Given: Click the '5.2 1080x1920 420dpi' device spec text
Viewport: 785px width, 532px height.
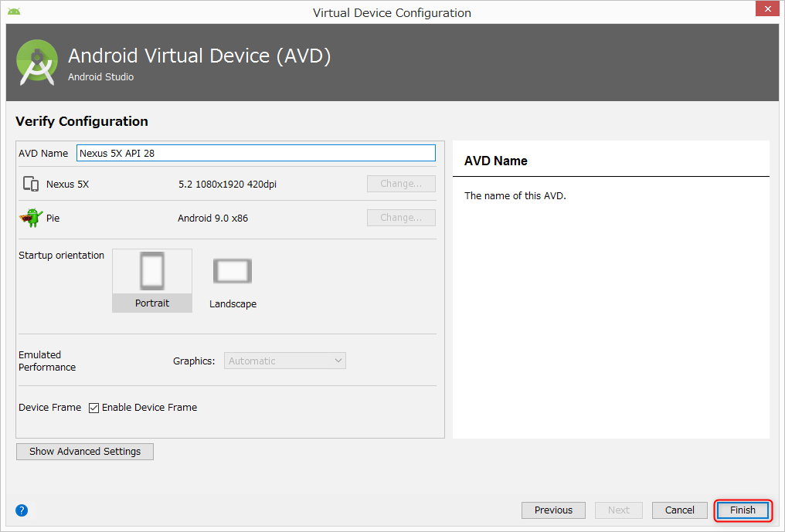Looking at the screenshot, I should pos(227,185).
